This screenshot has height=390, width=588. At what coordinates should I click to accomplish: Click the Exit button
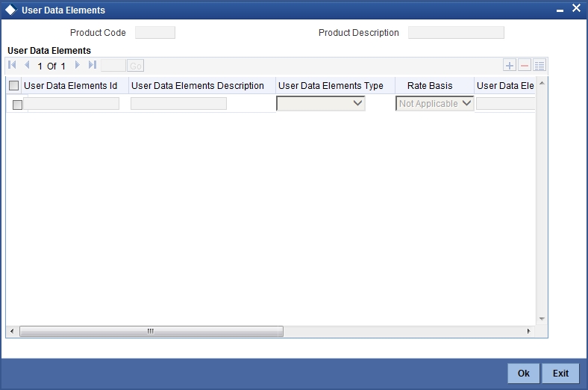[560, 373]
